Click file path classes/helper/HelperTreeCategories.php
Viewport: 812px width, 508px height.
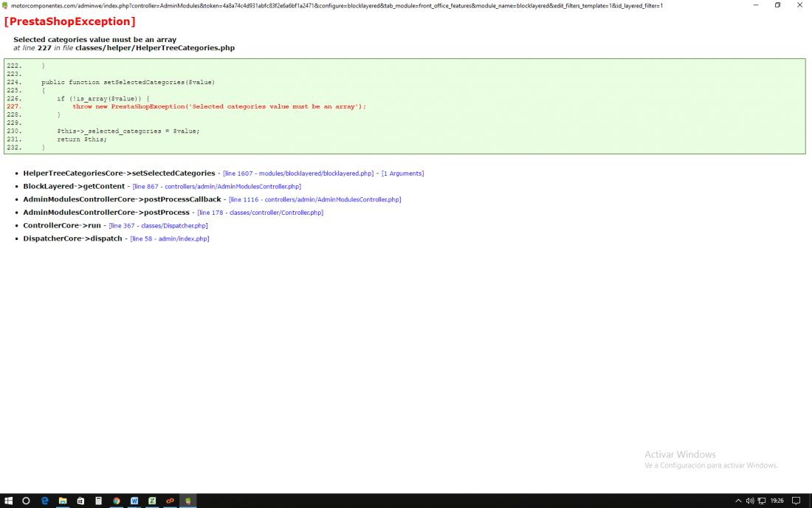155,48
